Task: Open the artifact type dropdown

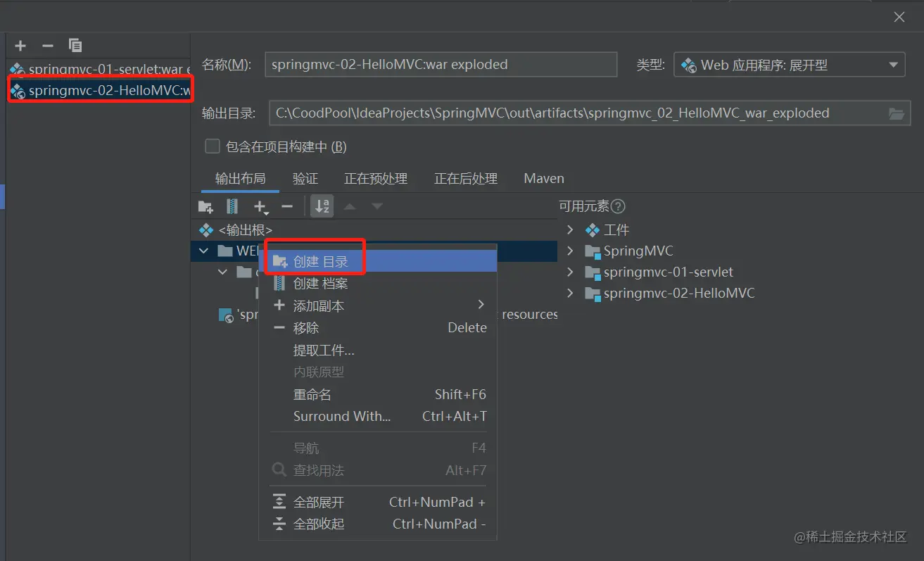Action: pyautogui.click(x=790, y=65)
